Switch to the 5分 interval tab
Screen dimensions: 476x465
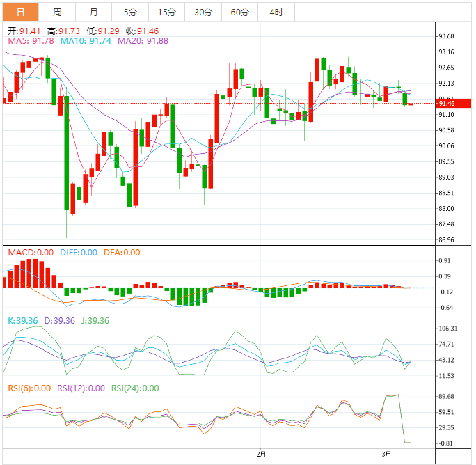coord(130,12)
